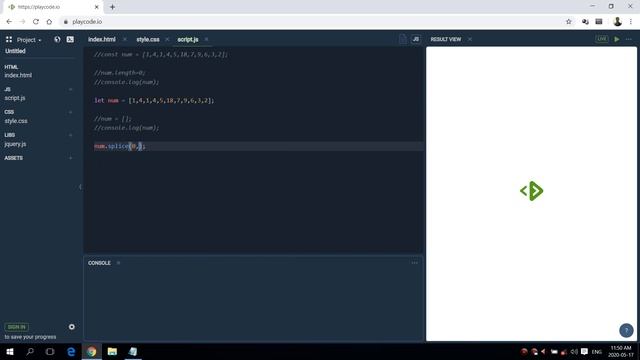Add a library in LIBS section
Screen dimensions: 640x360
(70, 135)
